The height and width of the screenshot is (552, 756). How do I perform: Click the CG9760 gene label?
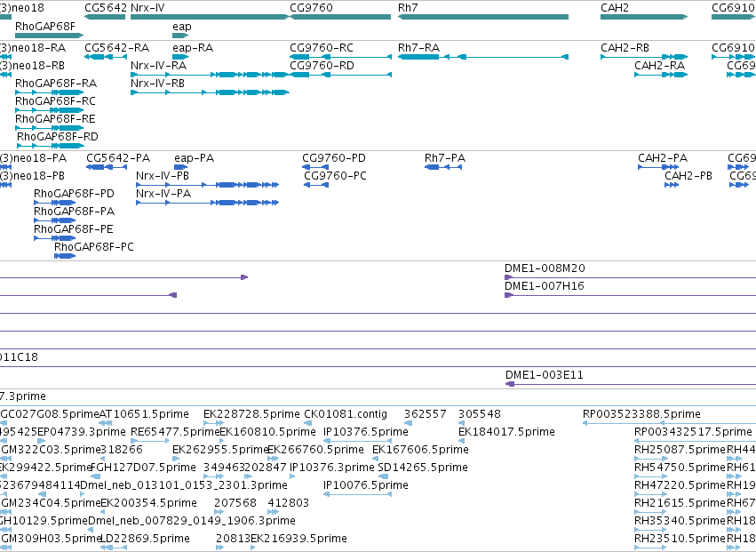point(311,8)
